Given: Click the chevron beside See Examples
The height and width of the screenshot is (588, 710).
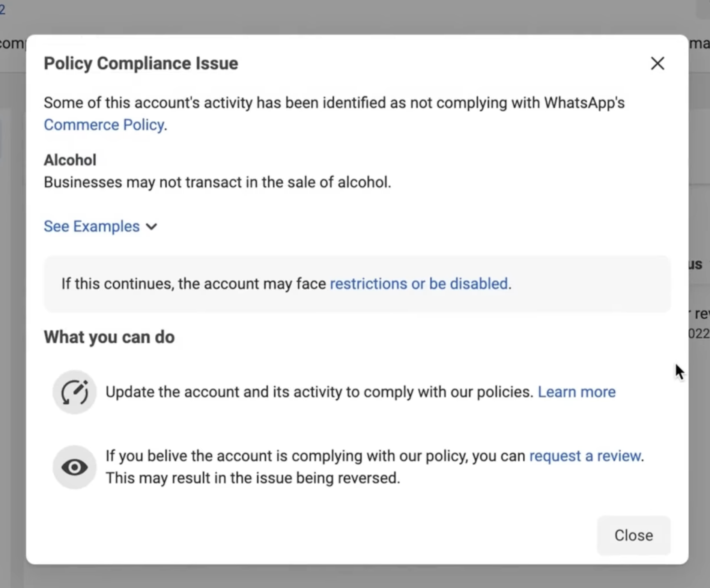Looking at the screenshot, I should click(x=152, y=227).
